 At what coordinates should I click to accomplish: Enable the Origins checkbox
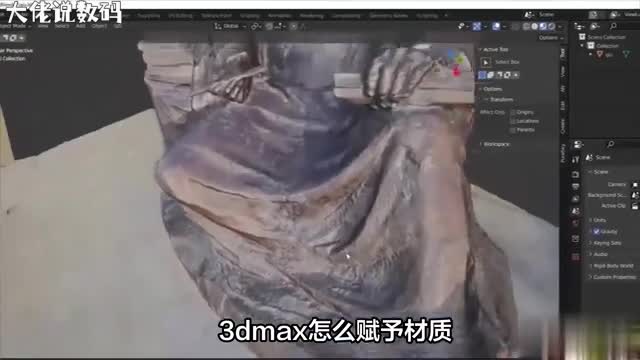click(513, 112)
